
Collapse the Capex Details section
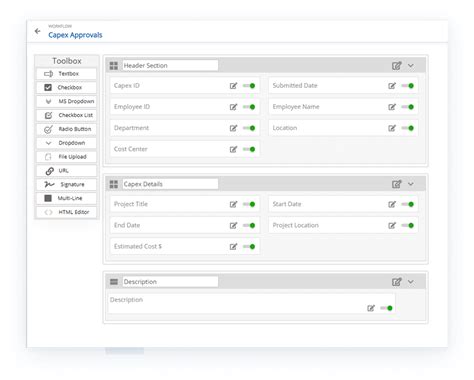(411, 184)
